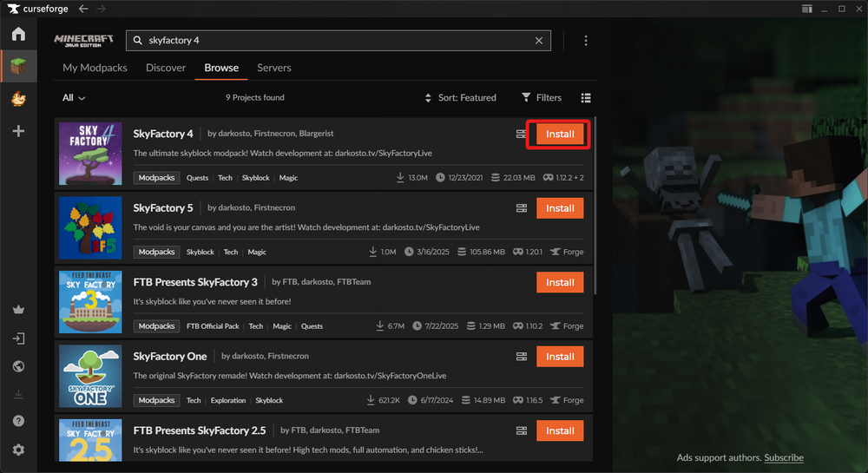
Task: Open Settings gear icon in sidebar
Action: (x=18, y=450)
